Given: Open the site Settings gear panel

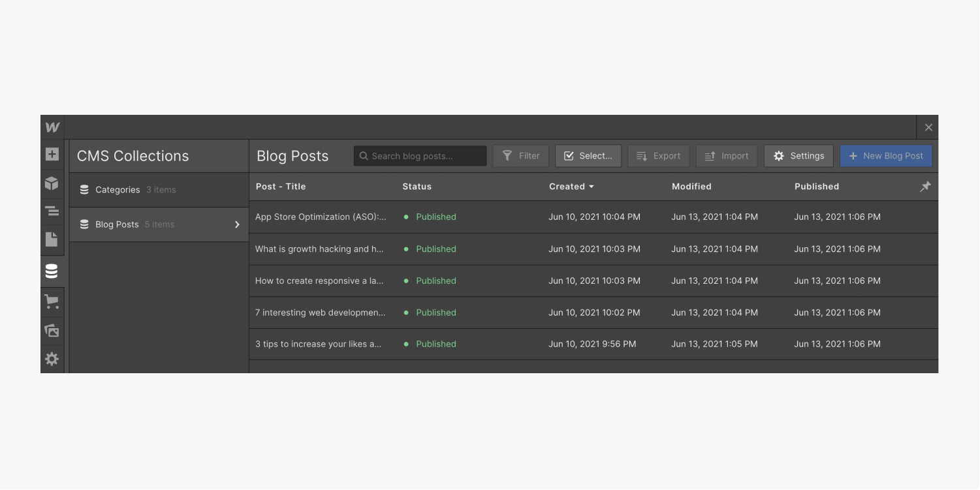Looking at the screenshot, I should click(x=52, y=359).
